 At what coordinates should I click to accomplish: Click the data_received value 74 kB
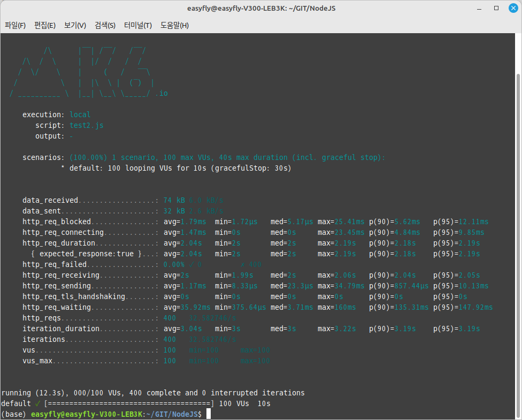pos(174,200)
